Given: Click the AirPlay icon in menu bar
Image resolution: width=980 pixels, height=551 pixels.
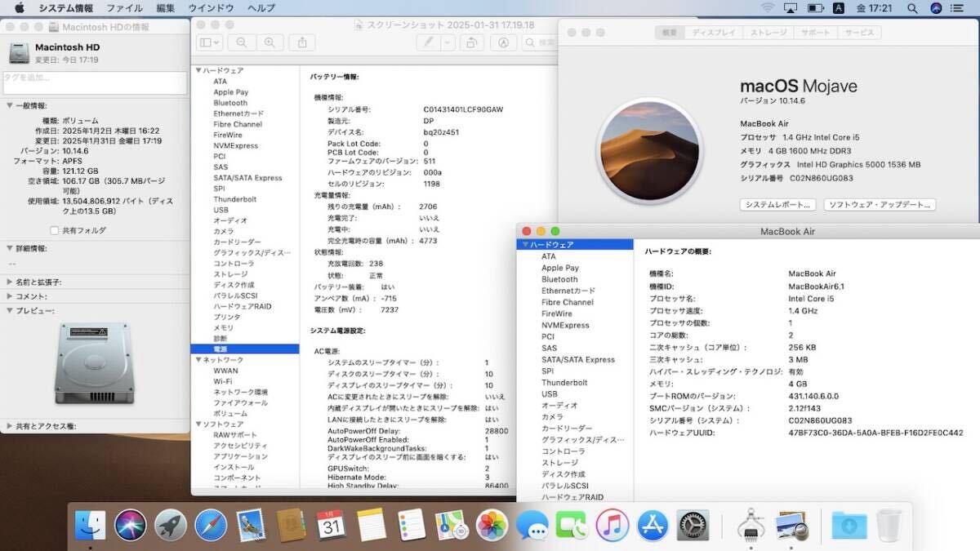Looking at the screenshot, I should point(791,8).
